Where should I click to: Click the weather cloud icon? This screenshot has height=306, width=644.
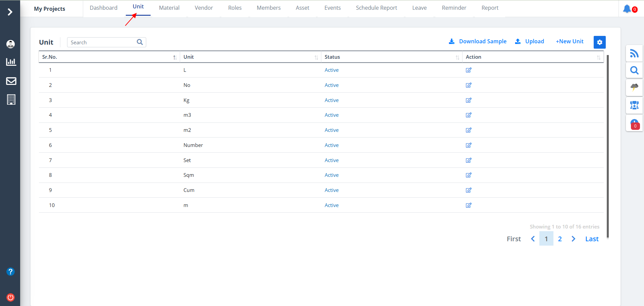click(x=634, y=87)
